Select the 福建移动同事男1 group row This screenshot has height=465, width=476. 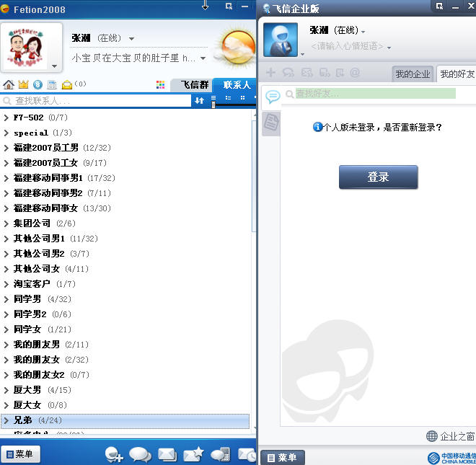[x=125, y=178]
